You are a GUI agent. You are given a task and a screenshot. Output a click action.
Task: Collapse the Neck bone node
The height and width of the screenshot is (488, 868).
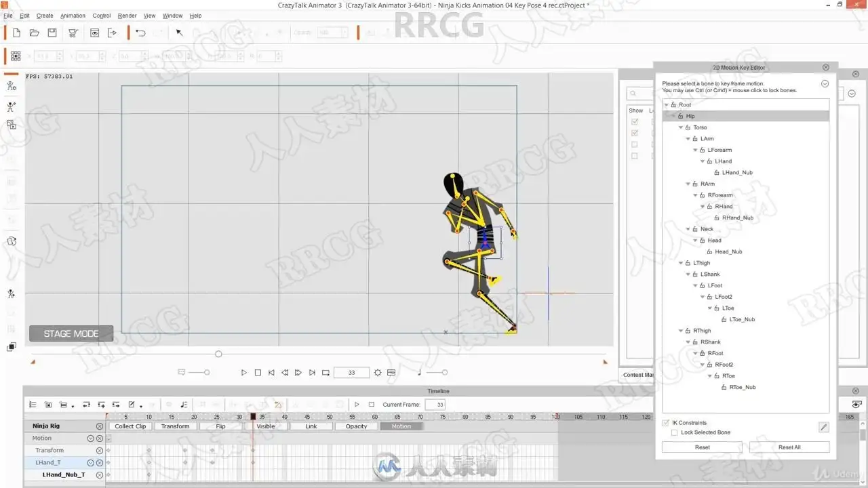pos(688,229)
